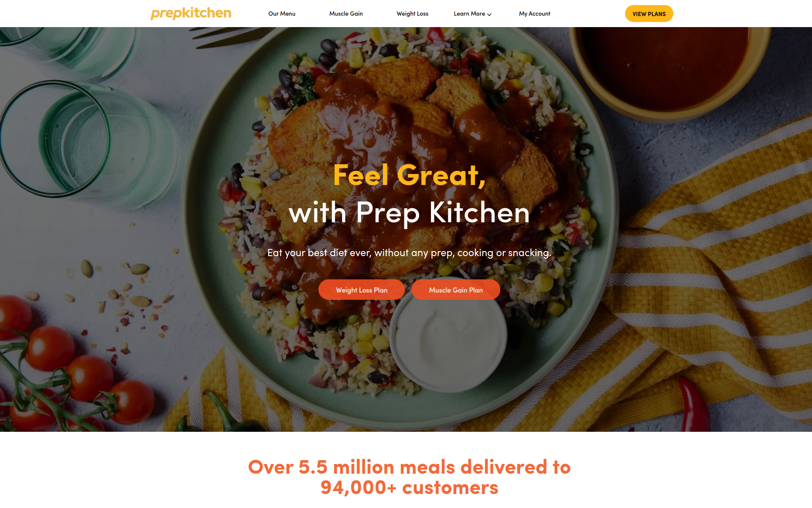Click the "Feel Great," yellow heading
812x508 pixels.
409,175
